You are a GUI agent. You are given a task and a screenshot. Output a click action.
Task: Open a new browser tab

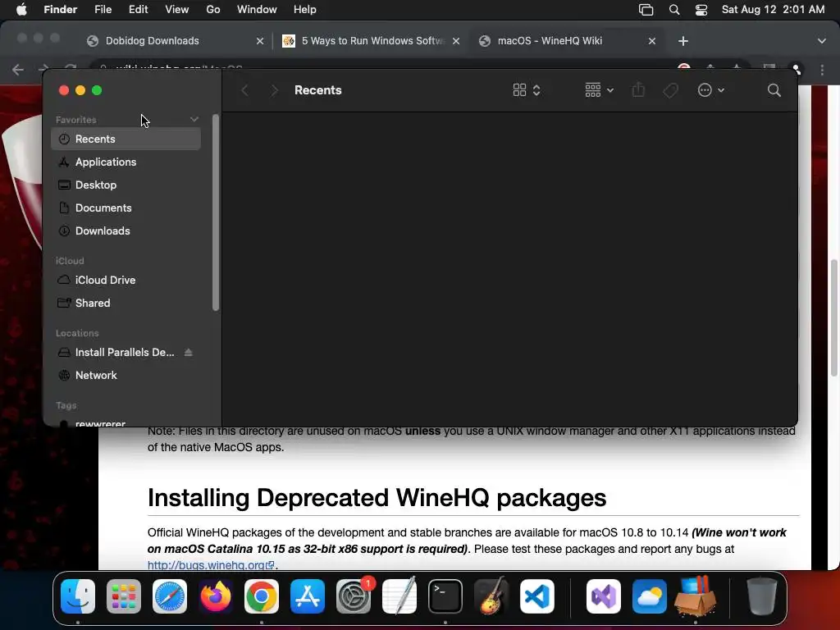click(683, 41)
